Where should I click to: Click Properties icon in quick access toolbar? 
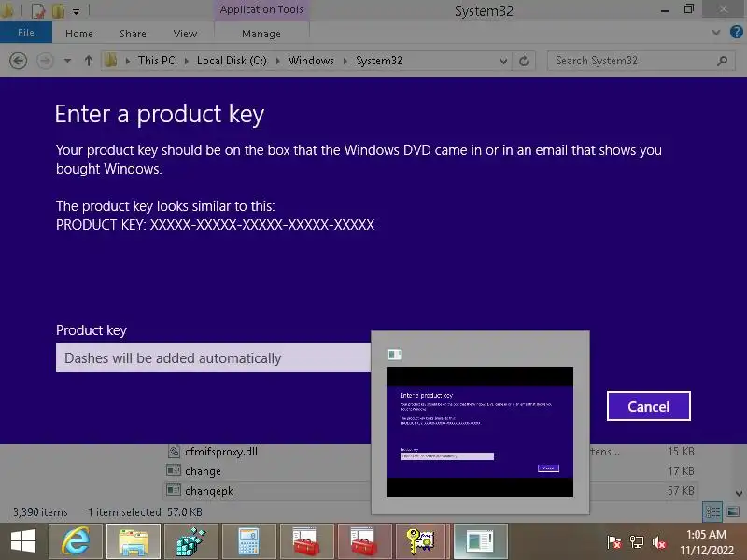pyautogui.click(x=38, y=10)
